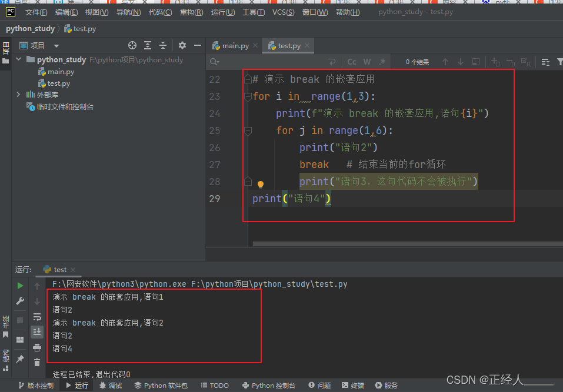Click the yellow lightbulb intention icon

point(260,185)
